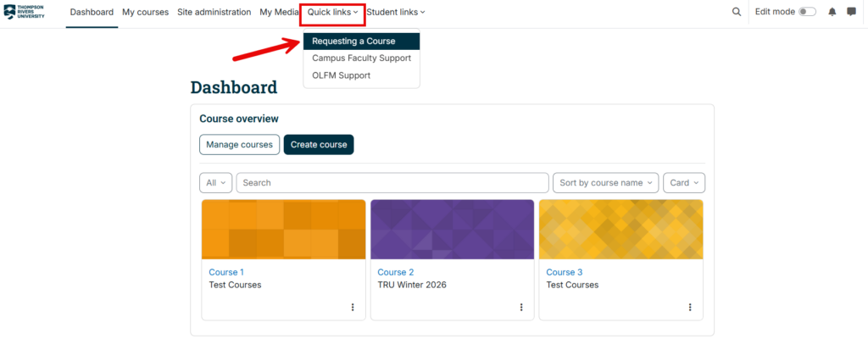
Task: Open the Sort by course name dropdown
Action: click(605, 183)
